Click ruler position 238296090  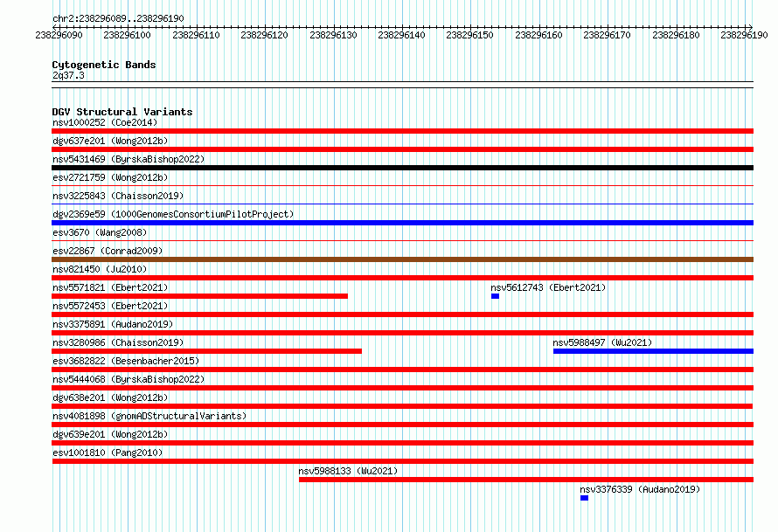tap(59, 35)
